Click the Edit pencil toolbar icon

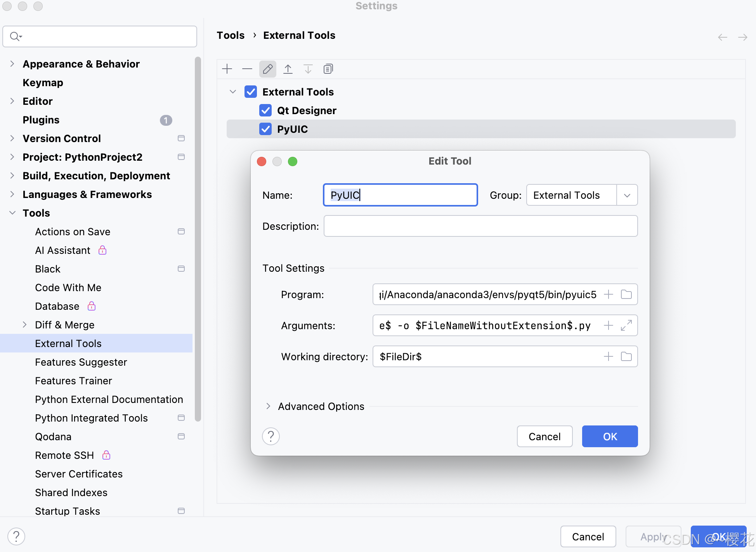click(x=268, y=69)
